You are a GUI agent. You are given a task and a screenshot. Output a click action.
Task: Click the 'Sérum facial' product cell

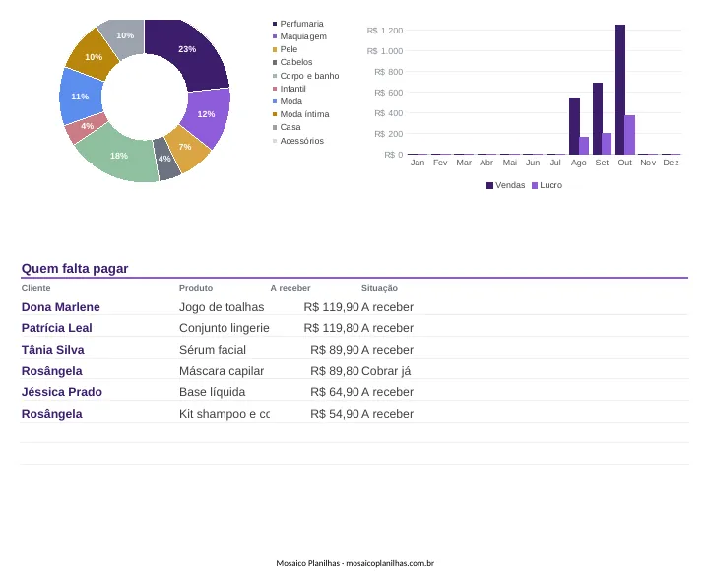coord(213,350)
